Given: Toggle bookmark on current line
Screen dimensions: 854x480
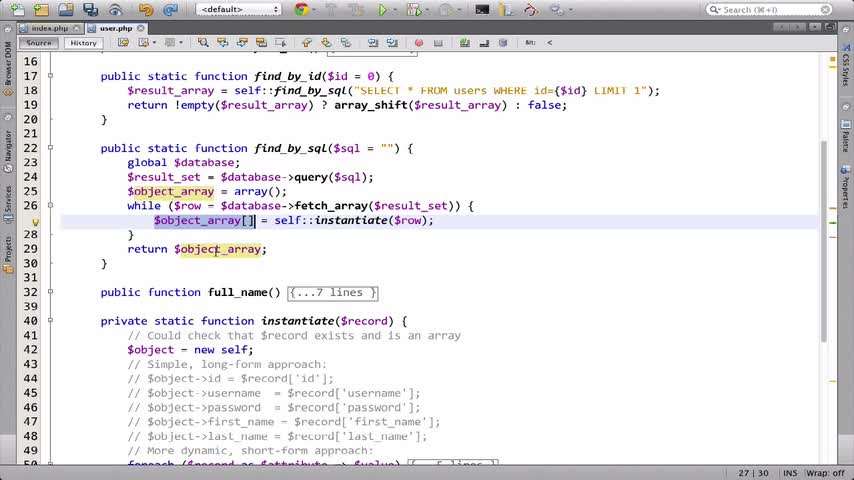Looking at the screenshot, I should pos(345,42).
